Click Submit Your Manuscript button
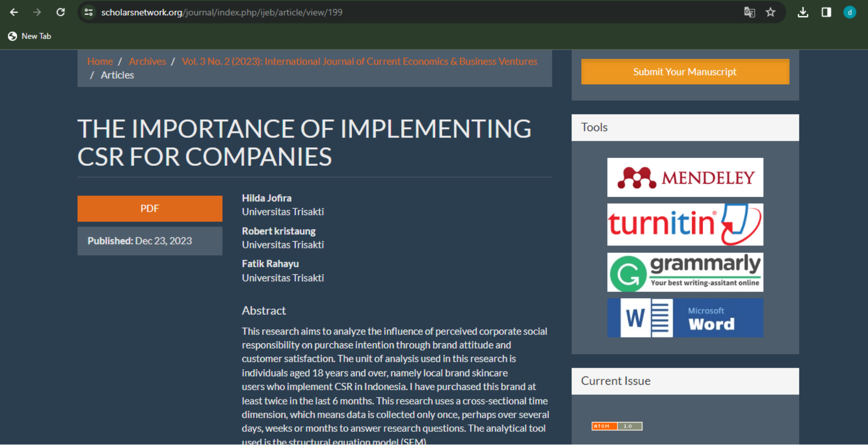 [685, 72]
